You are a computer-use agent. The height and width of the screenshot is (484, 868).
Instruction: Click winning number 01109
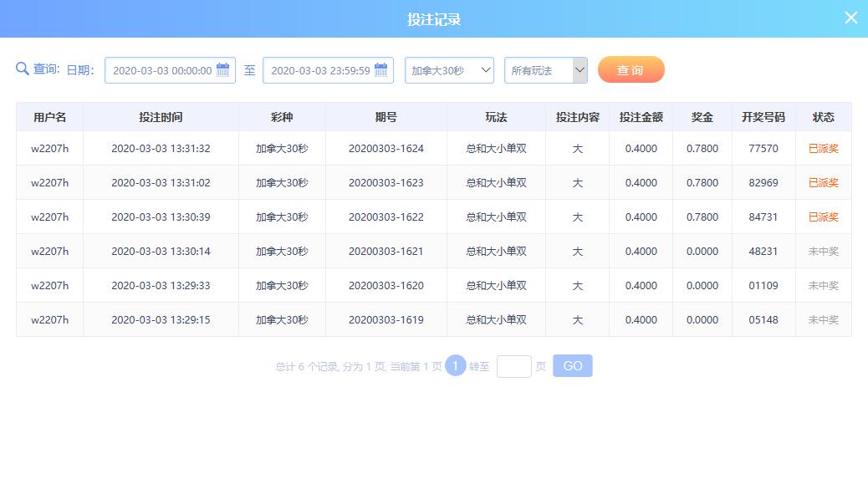click(763, 285)
